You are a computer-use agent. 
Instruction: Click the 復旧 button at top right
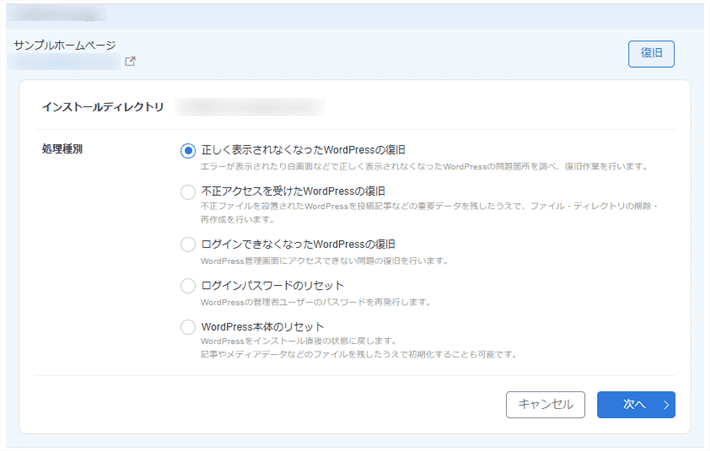[x=651, y=53]
